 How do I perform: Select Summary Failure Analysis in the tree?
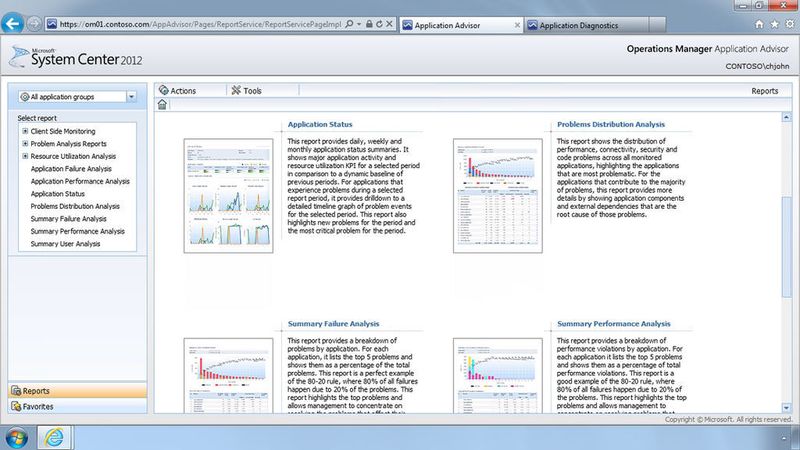[68, 219]
